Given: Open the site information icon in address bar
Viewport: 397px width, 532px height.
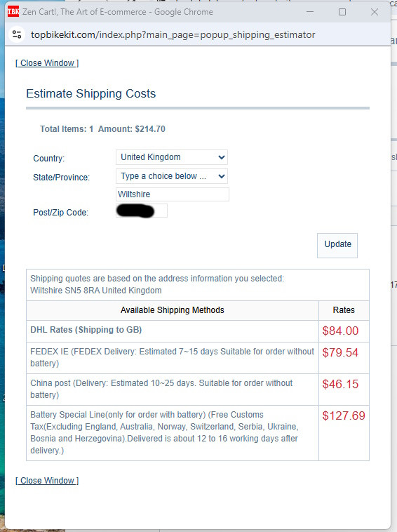Looking at the screenshot, I should click(17, 34).
